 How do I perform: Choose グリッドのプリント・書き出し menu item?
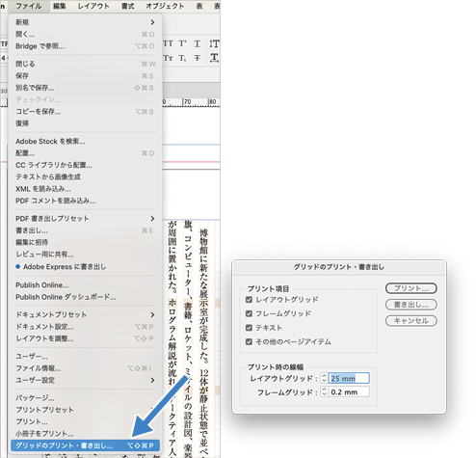[85, 445]
